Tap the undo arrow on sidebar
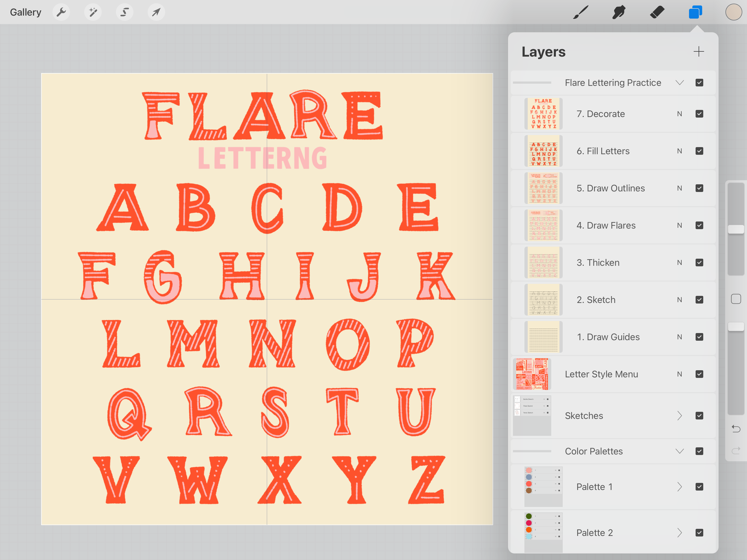Screen dimensions: 747x560 [736, 428]
